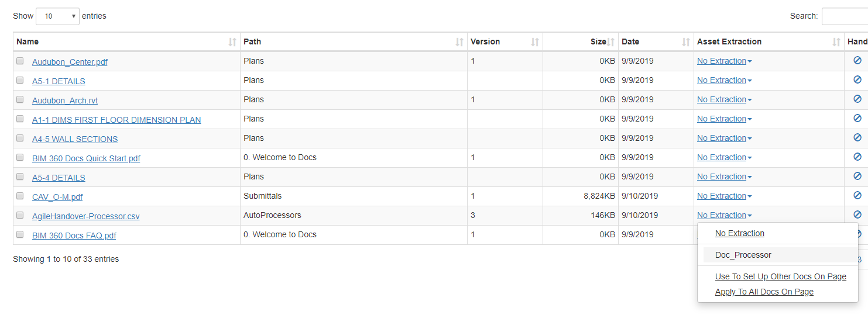The width and height of the screenshot is (868, 315).
Task: Sort by Version column sort icon
Action: (x=535, y=42)
